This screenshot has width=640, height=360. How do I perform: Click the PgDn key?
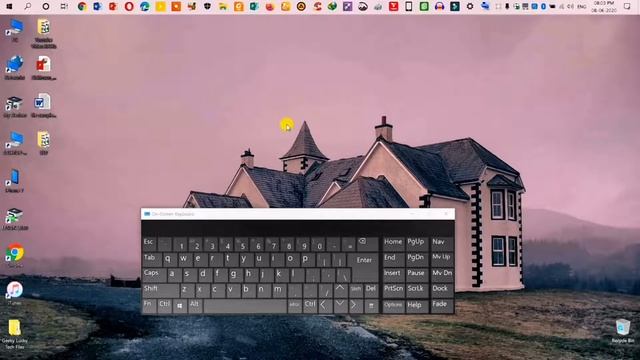417,259
